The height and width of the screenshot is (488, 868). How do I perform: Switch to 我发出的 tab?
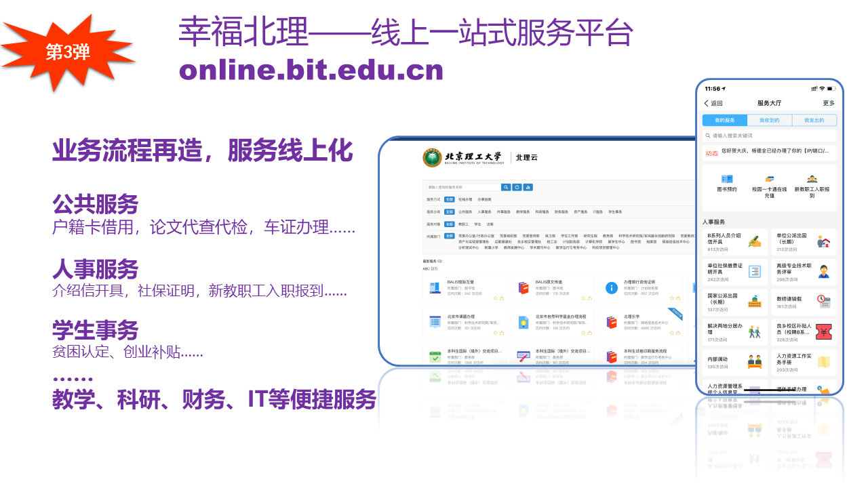coord(814,120)
